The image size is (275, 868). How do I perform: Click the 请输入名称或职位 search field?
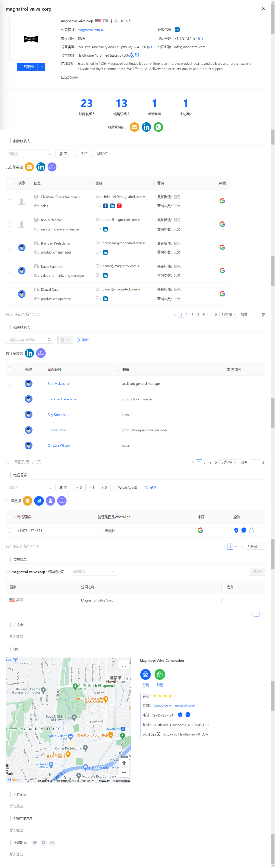click(x=26, y=340)
